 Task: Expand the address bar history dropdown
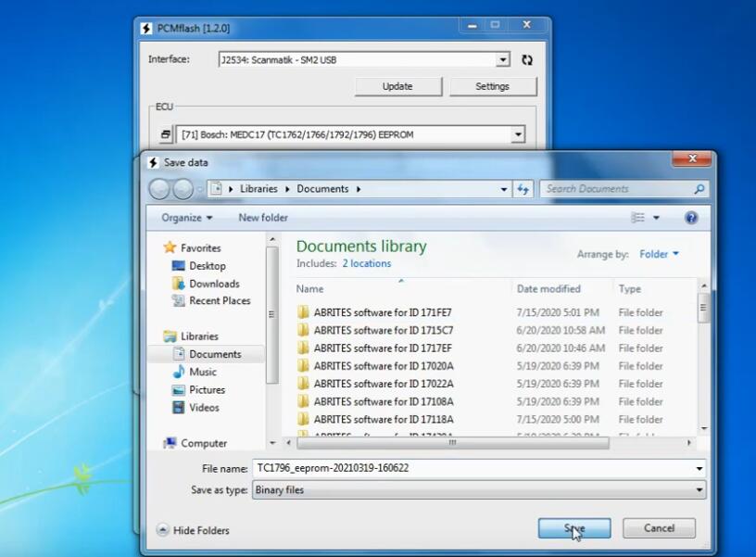[504, 189]
